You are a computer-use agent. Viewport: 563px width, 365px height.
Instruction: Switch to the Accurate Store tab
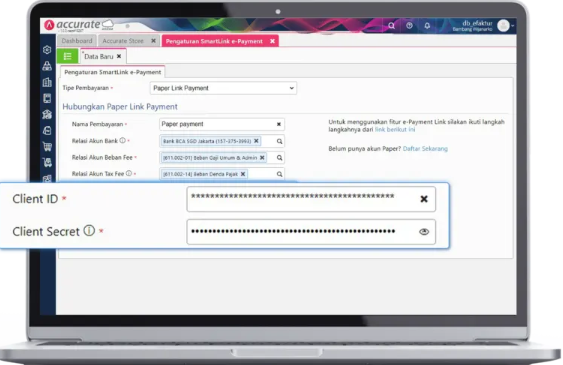[123, 41]
